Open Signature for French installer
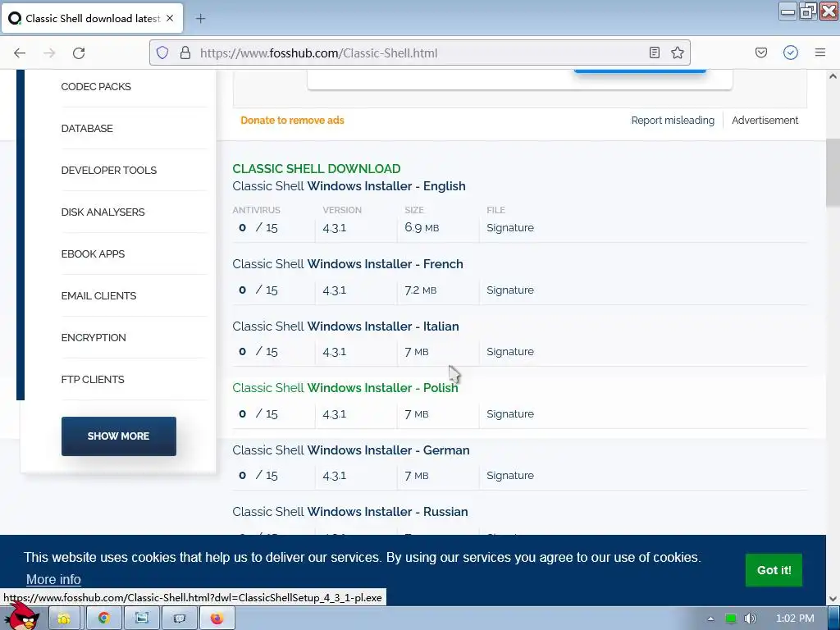Viewport: 840px width, 630px height. point(510,290)
